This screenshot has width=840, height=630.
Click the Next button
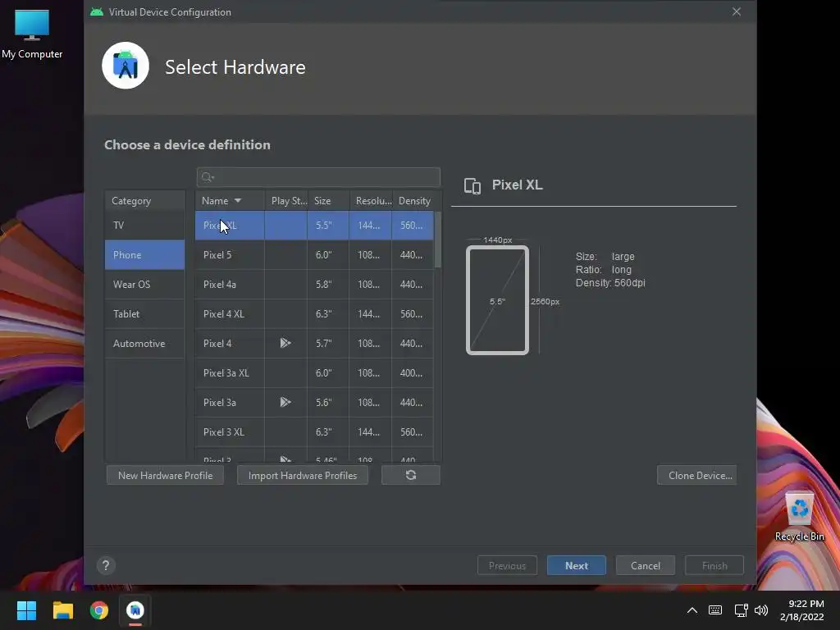[x=577, y=565]
